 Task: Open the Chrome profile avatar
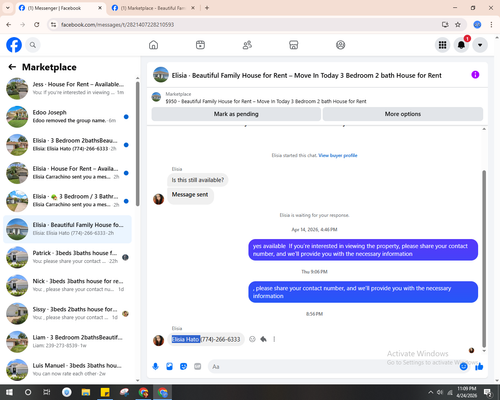477,24
